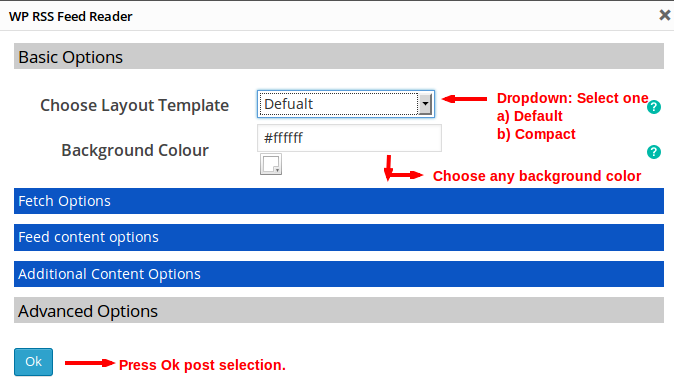Click the "Press Ok post selection." note
The width and height of the screenshot is (674, 387).
point(202,365)
